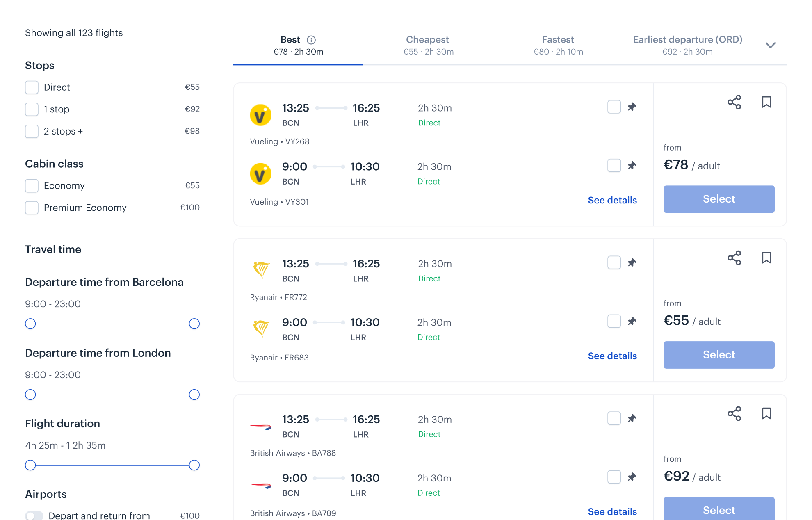Click the Ryanair • FR683 flight label
This screenshot has width=812, height=520.
279,358
